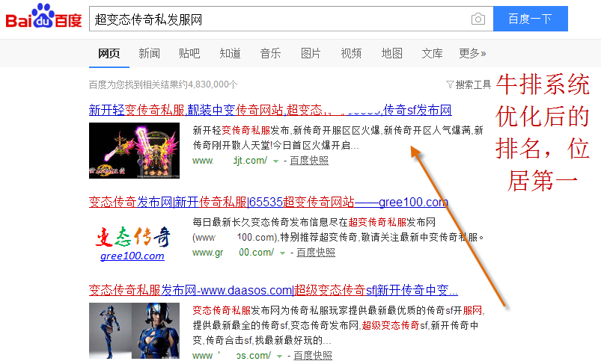Screen dimensions: 601x364
Task: Switch to the 新闻 tab
Action: [x=149, y=53]
